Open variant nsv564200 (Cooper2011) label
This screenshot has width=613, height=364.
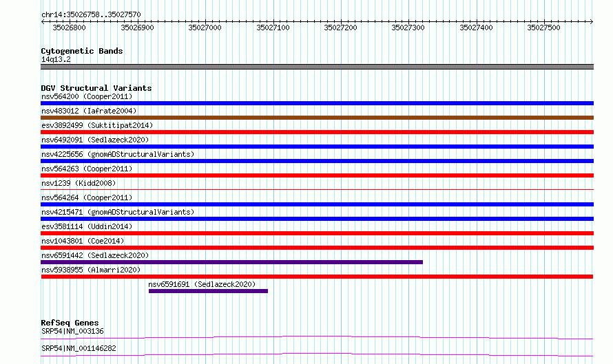point(87,96)
